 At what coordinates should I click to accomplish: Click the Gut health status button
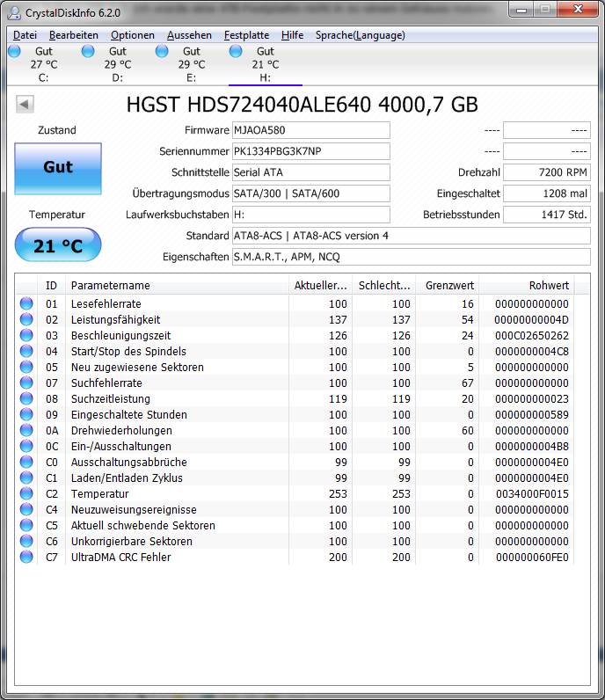click(x=58, y=169)
